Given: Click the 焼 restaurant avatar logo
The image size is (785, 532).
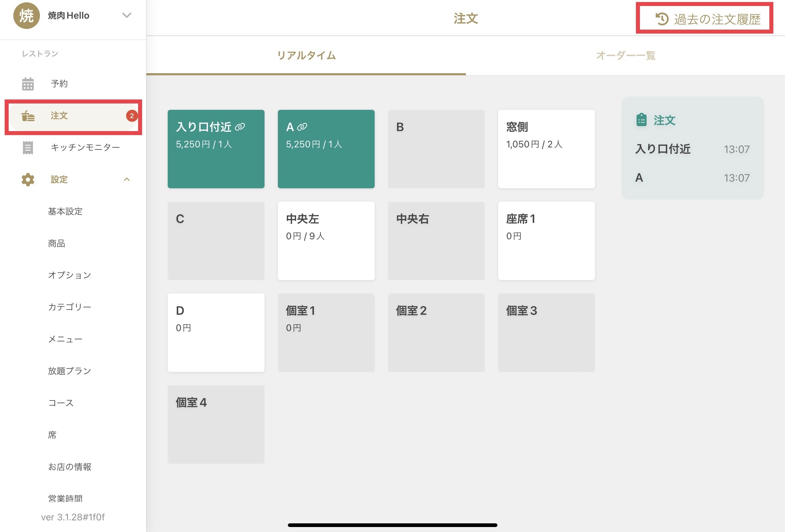Looking at the screenshot, I should click(26, 16).
